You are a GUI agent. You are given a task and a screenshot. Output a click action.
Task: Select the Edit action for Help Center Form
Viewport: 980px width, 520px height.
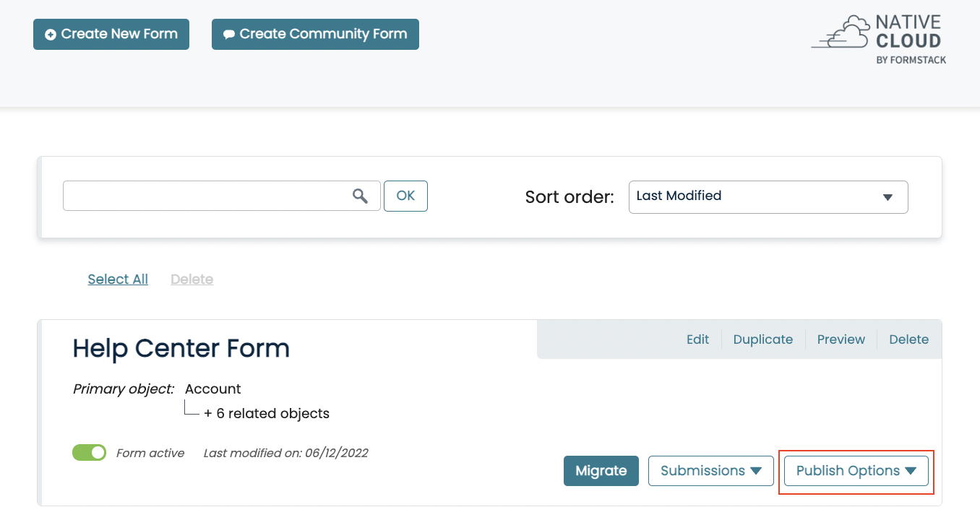coord(697,339)
